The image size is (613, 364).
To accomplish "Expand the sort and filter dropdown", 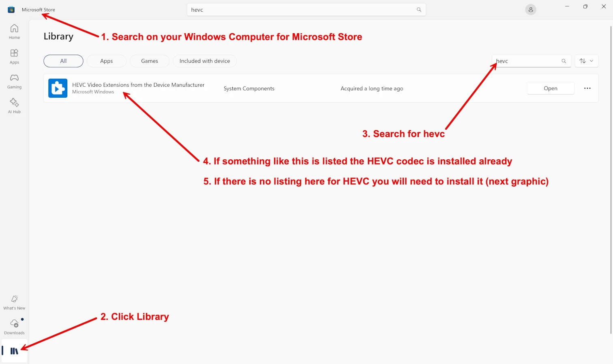I will point(586,61).
